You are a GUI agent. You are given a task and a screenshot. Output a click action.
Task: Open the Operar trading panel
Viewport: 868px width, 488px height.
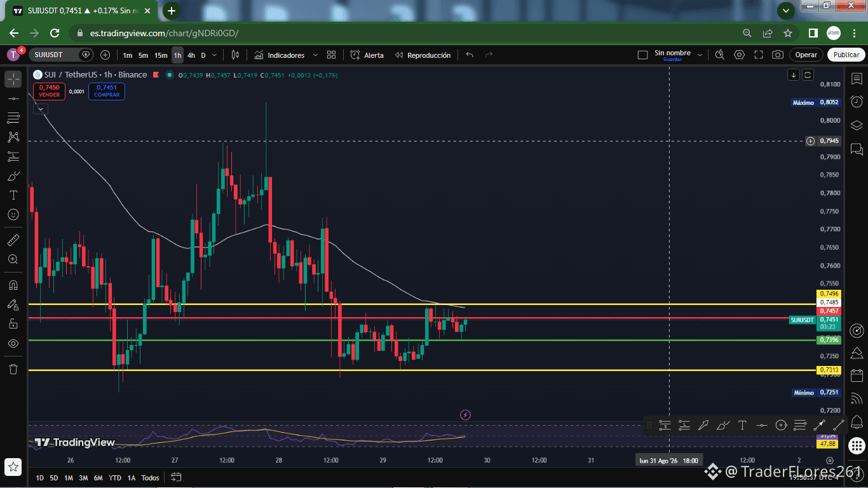coord(806,55)
